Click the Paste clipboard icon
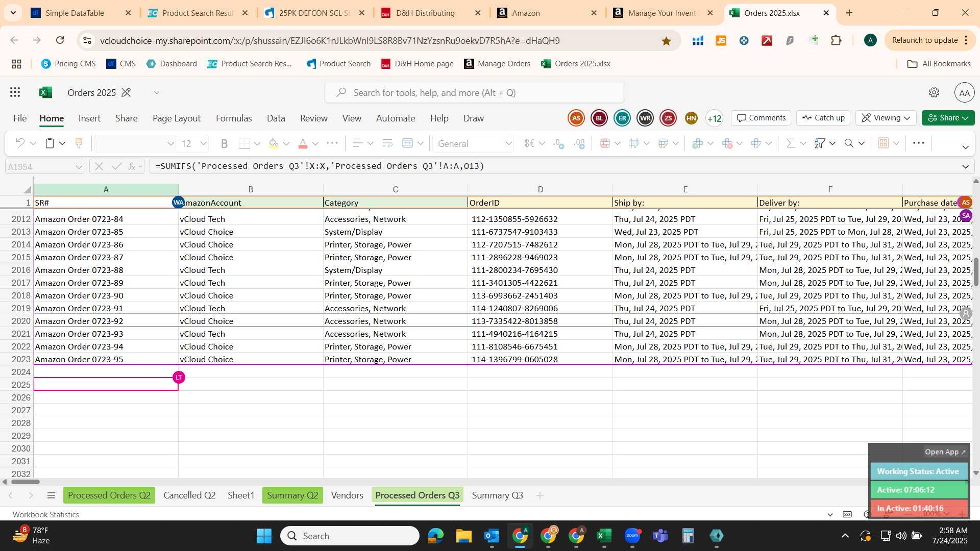Image resolution: width=980 pixels, height=551 pixels. click(x=50, y=143)
